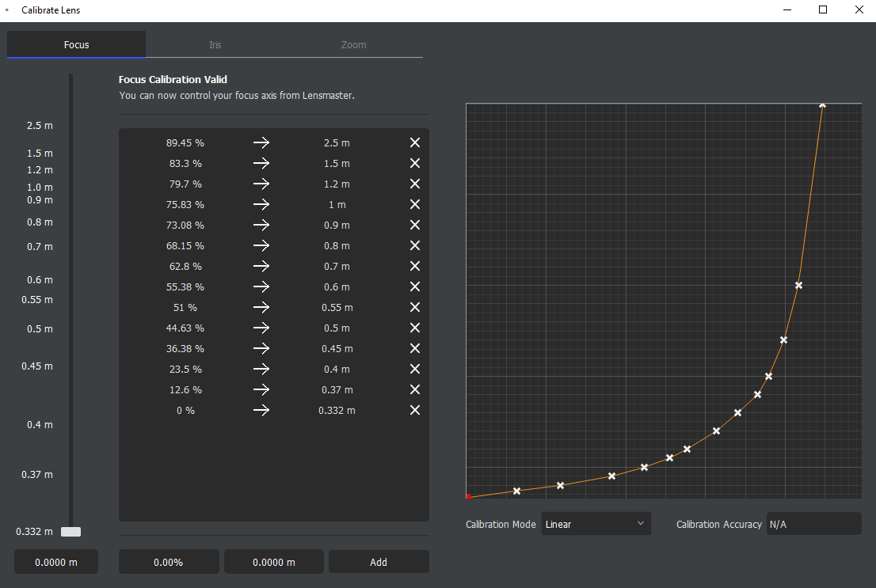Image resolution: width=876 pixels, height=588 pixels.
Task: Open the Zoom calibration tab
Action: point(353,44)
